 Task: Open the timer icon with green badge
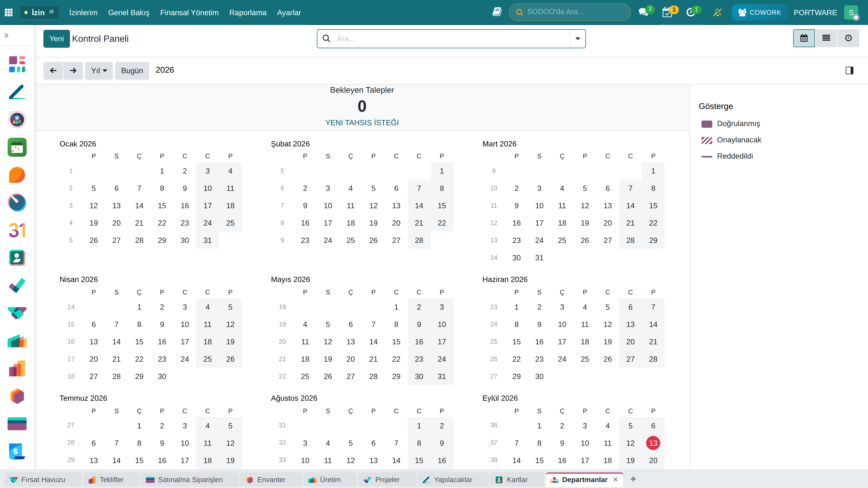tap(691, 12)
